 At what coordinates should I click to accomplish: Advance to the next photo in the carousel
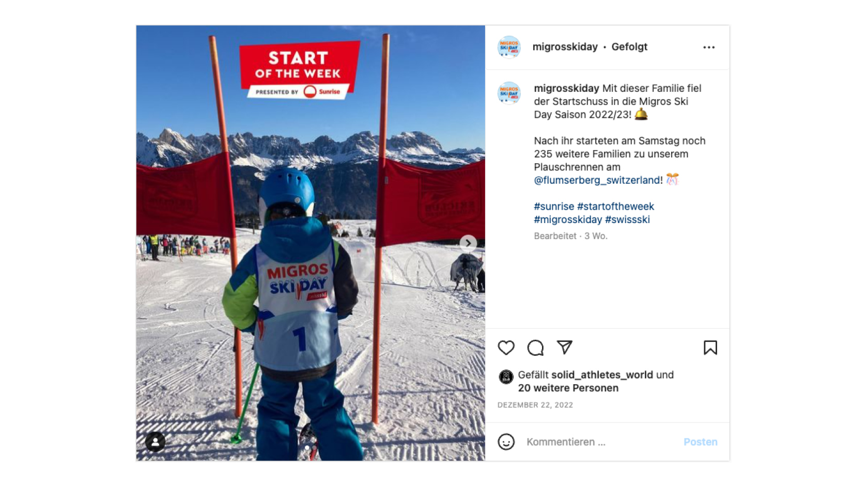click(468, 243)
